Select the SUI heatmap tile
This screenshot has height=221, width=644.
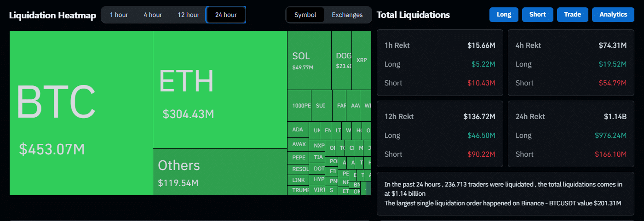click(x=321, y=106)
